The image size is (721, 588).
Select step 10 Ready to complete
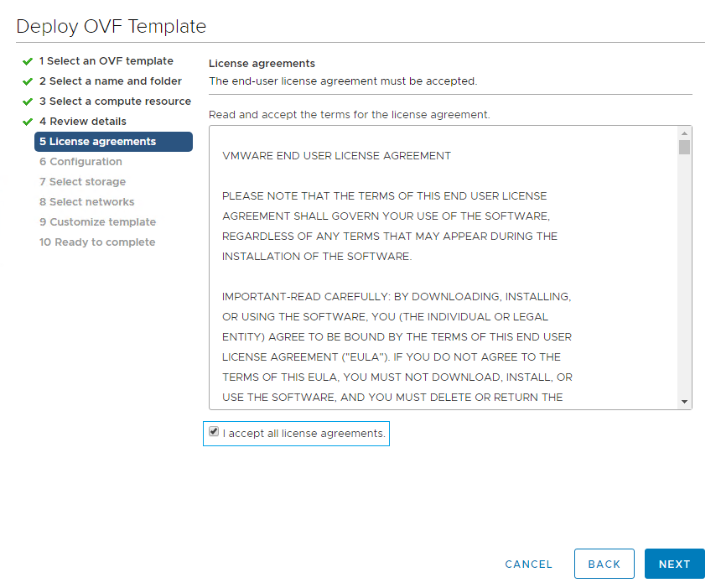tap(96, 242)
